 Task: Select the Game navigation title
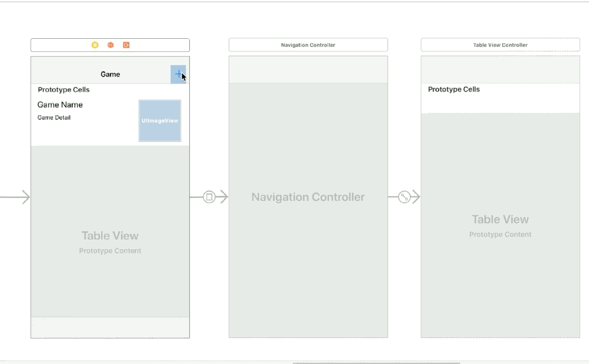click(110, 74)
